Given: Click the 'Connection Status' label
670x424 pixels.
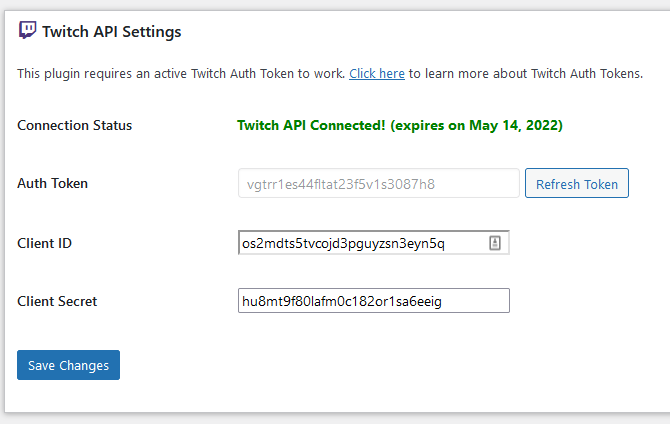Looking at the screenshot, I should point(74,125).
